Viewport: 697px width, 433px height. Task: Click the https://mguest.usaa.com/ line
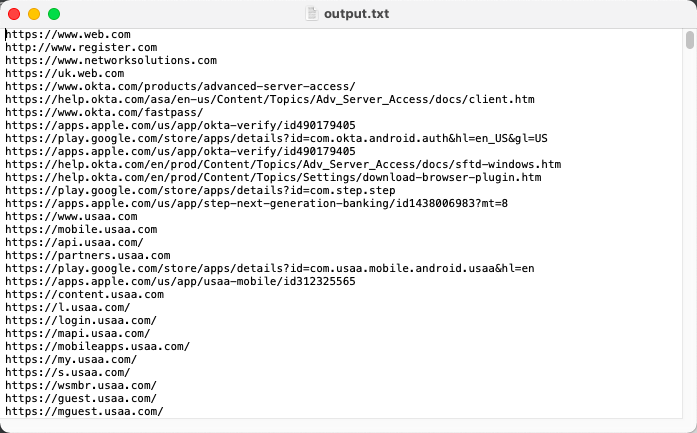[x=84, y=412]
